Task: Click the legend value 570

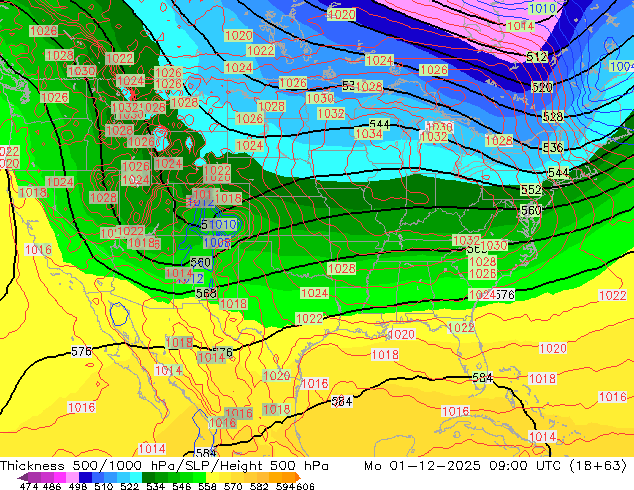Action: [233, 486]
